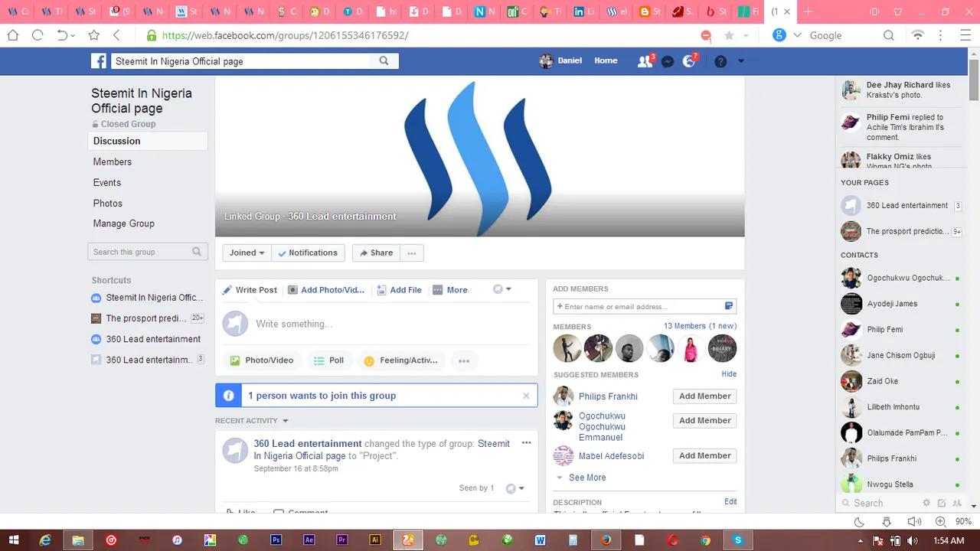Add Mabel Adefesobi as member
Viewport: 980px width, 551px height.
[x=704, y=455]
